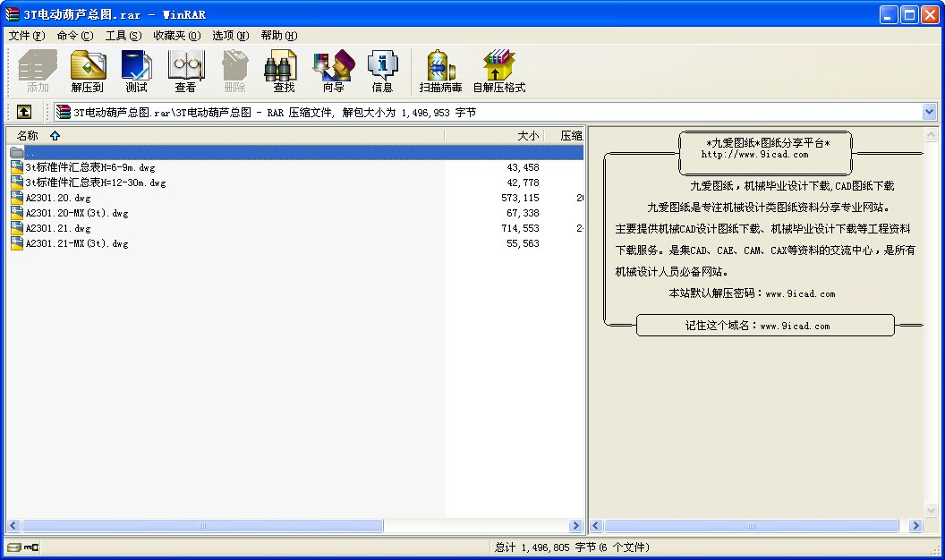The width and height of the screenshot is (945, 560).
Task: Click the file icon of A2301.20-MX(3t).dwg
Action: pyautogui.click(x=17, y=213)
